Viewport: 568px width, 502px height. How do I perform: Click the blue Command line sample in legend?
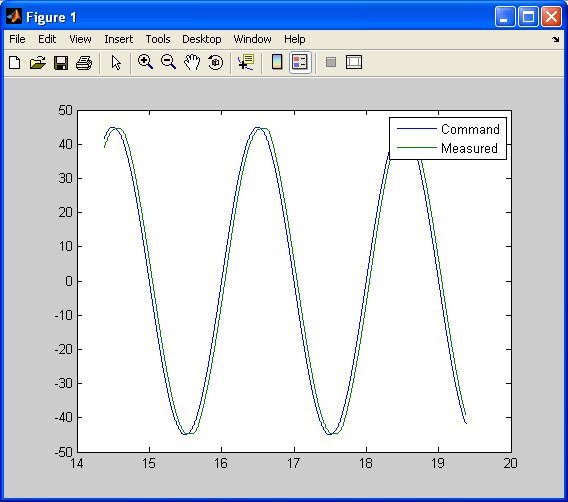[417, 129]
